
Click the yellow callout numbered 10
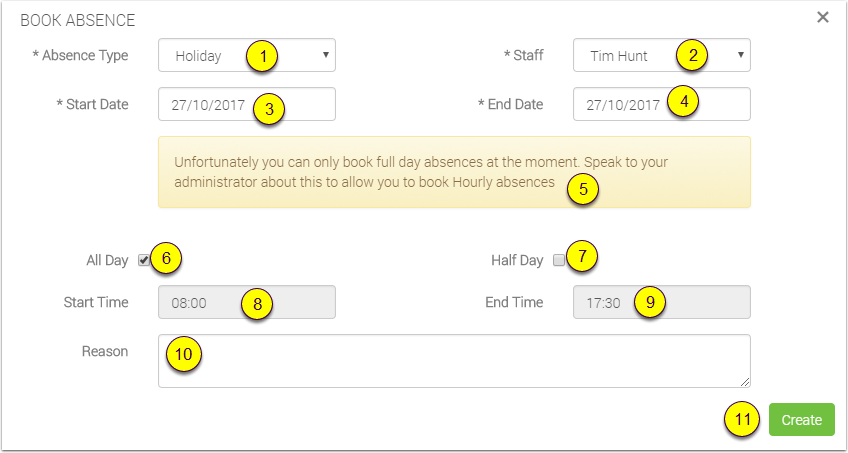click(184, 354)
